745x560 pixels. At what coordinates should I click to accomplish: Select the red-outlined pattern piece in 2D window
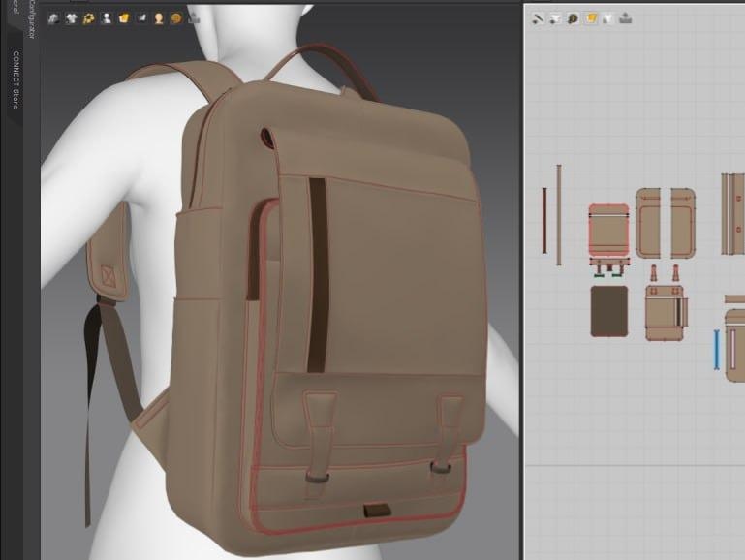(x=608, y=231)
